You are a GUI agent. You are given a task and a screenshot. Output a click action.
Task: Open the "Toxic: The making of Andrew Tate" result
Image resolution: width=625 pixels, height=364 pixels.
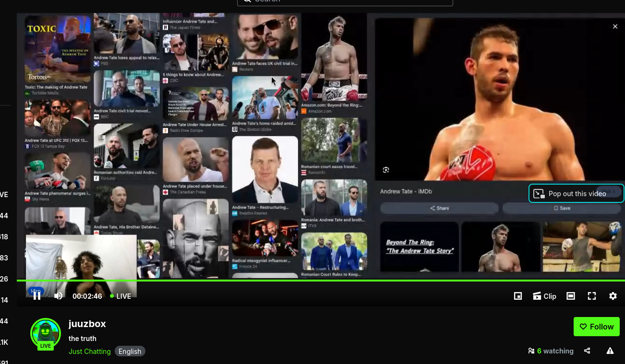coord(58,50)
